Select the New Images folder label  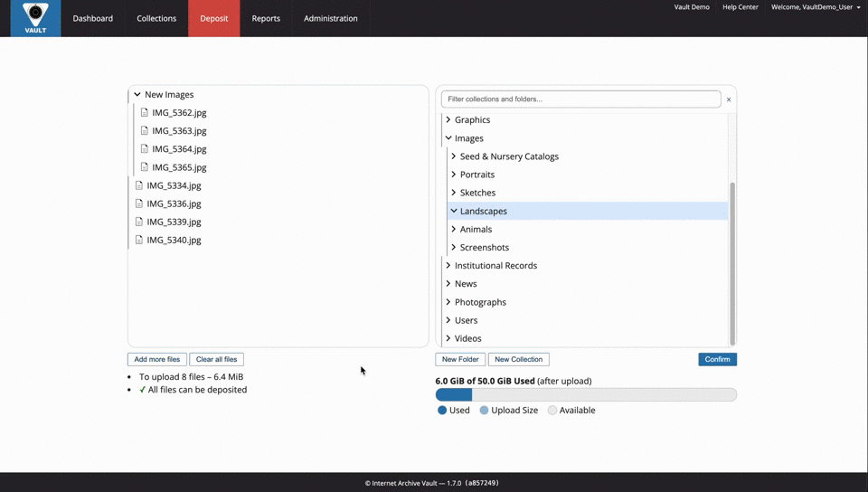coord(169,95)
